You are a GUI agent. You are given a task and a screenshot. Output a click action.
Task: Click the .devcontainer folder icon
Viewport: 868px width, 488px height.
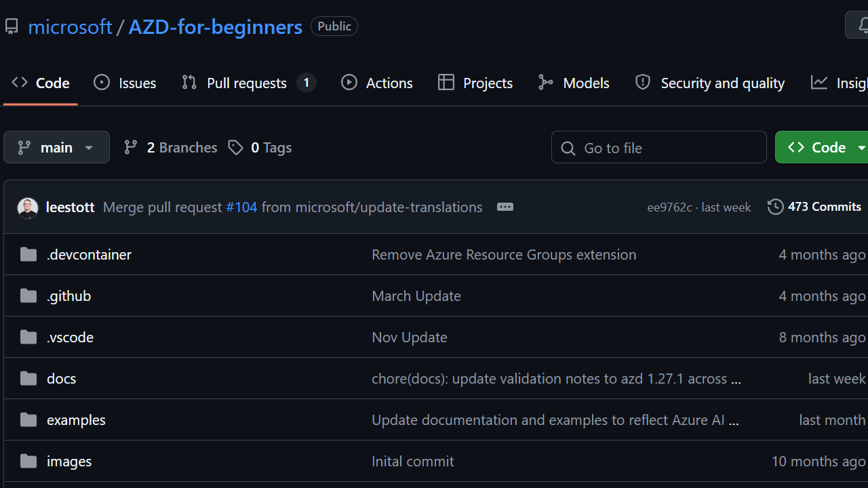click(x=28, y=254)
